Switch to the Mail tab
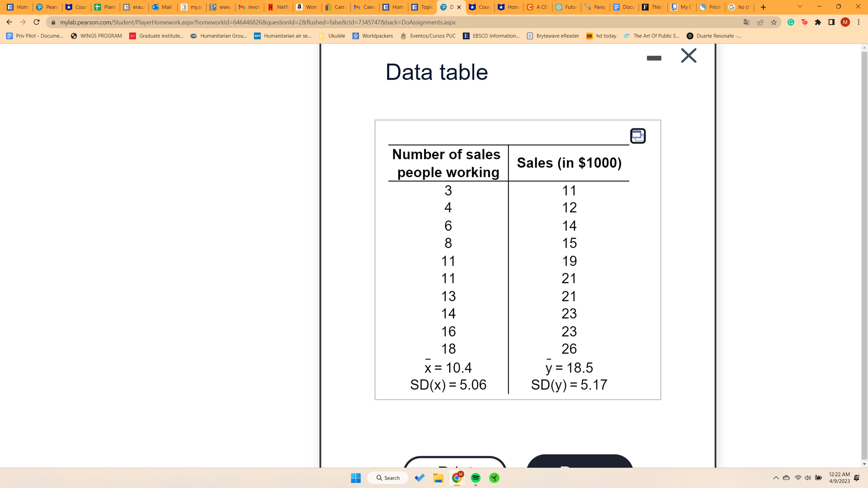Image resolution: width=868 pixels, height=488 pixels. [163, 7]
